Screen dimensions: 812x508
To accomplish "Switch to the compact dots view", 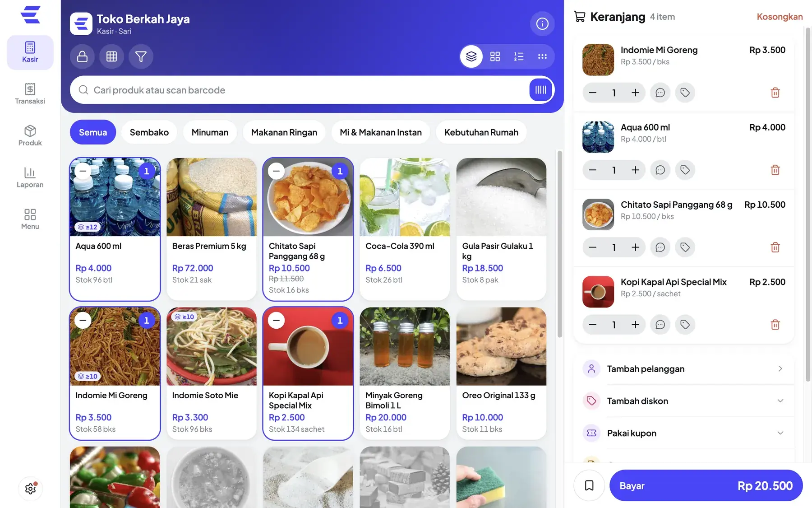I will (542, 56).
